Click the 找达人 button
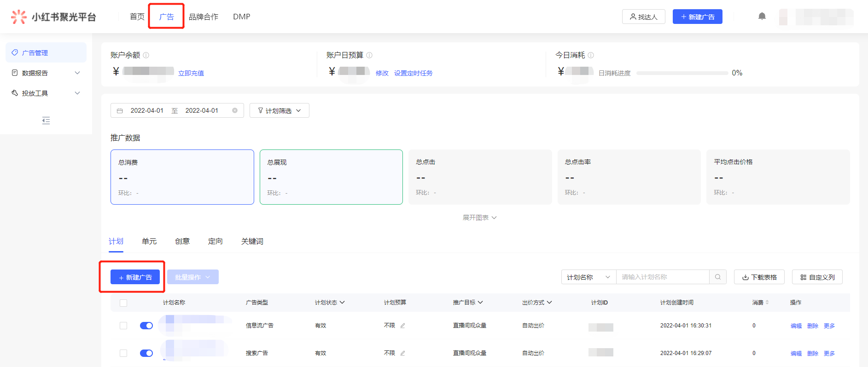Viewport: 868px width, 367px height. (644, 17)
